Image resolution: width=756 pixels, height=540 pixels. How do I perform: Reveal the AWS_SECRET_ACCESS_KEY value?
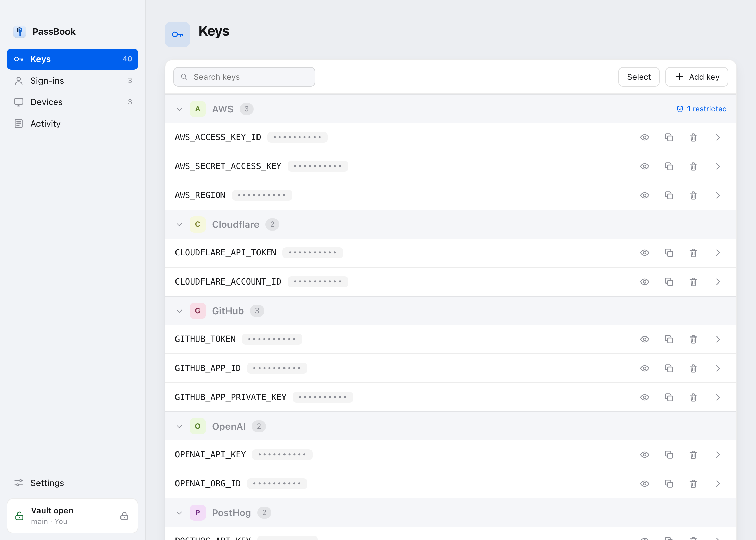click(644, 166)
